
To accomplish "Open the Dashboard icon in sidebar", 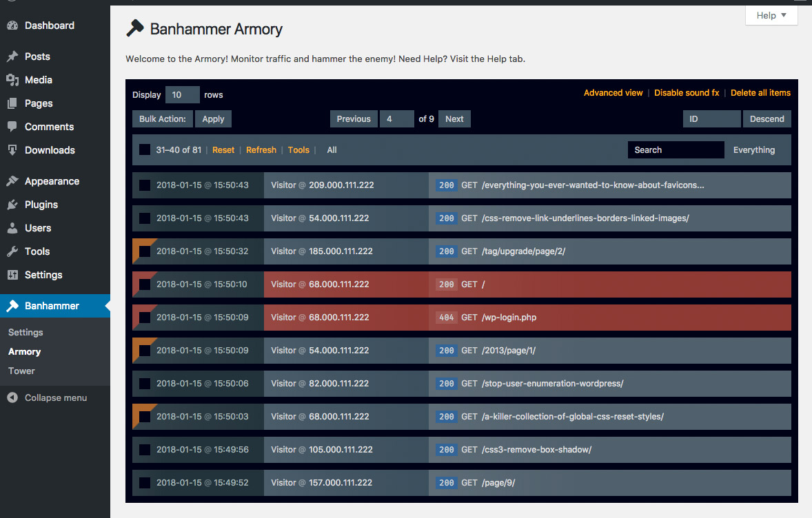I will click(x=12, y=25).
